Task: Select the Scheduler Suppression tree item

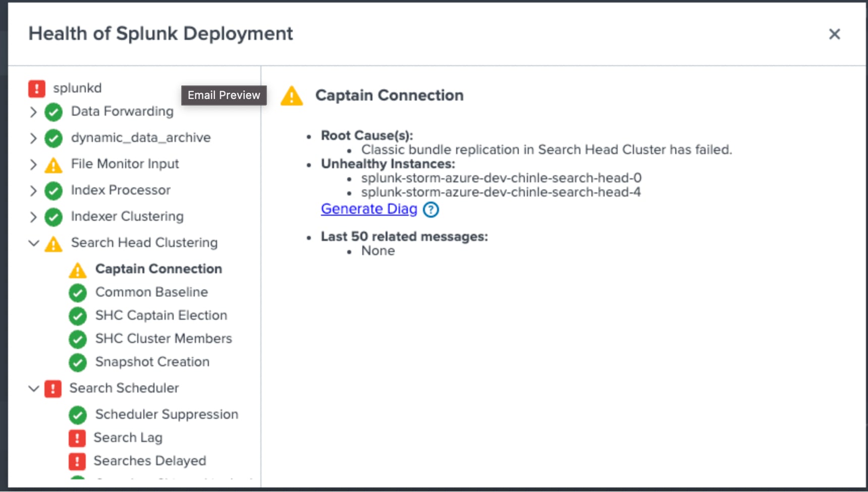Action: (x=167, y=414)
